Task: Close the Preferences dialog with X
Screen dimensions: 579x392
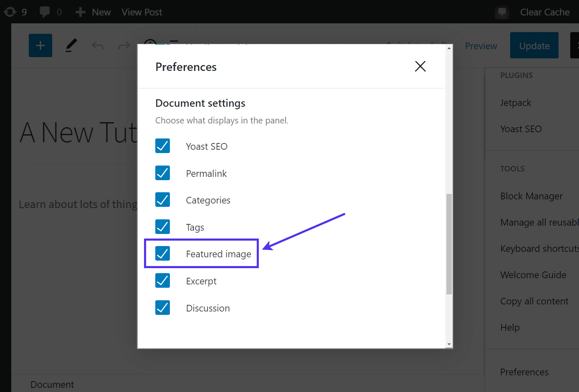Action: click(420, 66)
